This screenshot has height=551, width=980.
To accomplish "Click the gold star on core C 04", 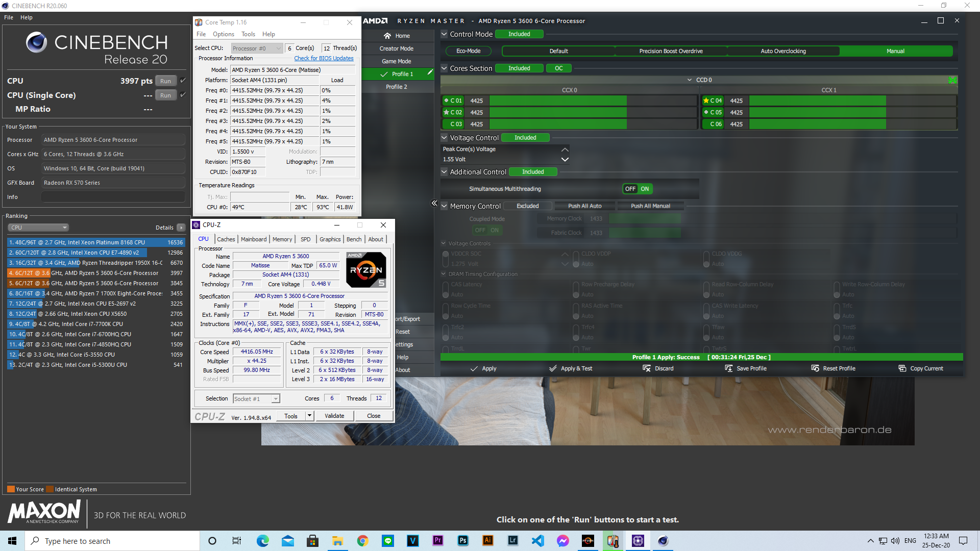I will coord(706,101).
